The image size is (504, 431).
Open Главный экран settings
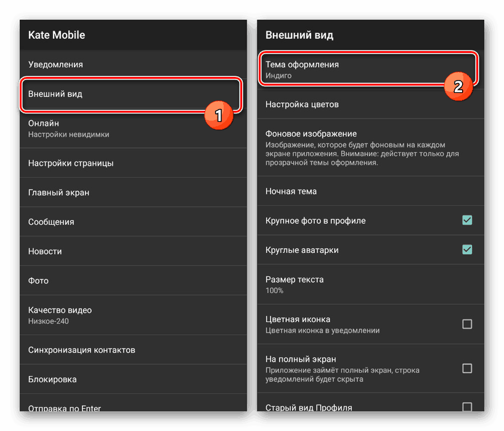point(59,192)
